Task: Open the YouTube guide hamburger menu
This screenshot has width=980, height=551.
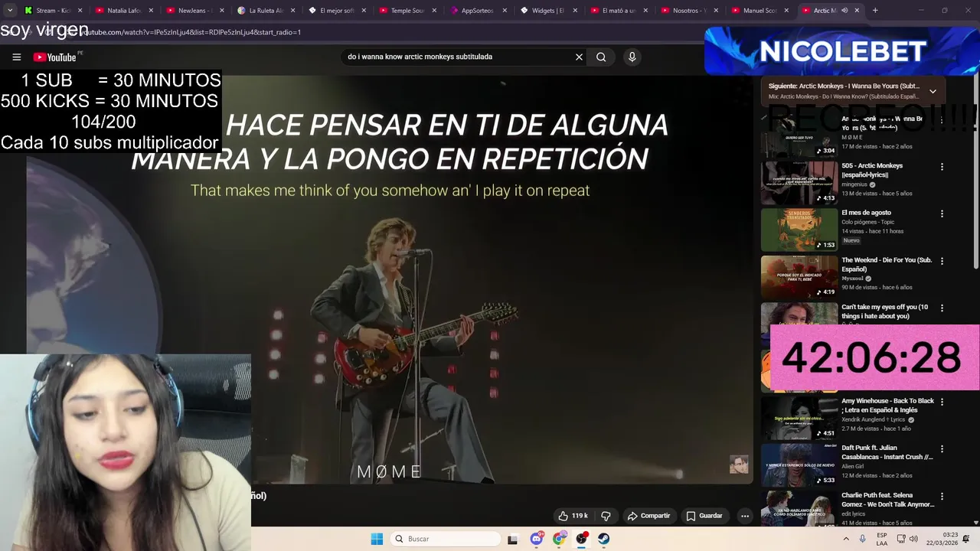Action: [16, 57]
